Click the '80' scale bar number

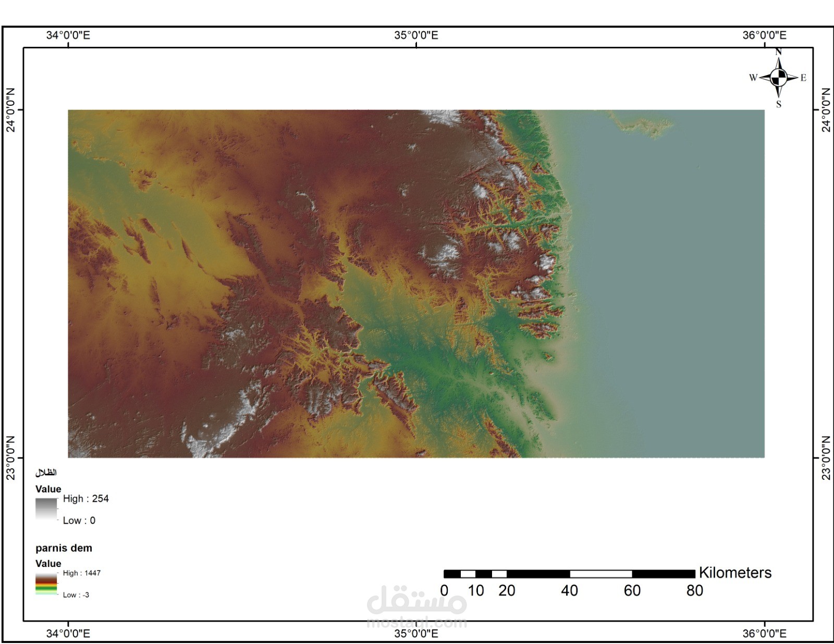tap(695, 591)
